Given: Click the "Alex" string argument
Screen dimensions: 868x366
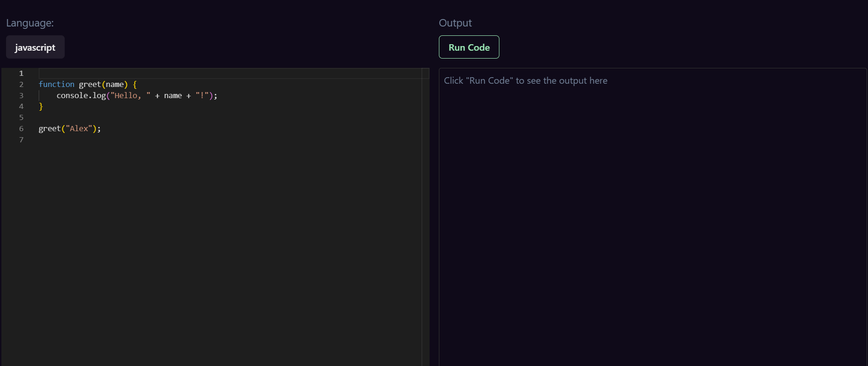Looking at the screenshot, I should pyautogui.click(x=79, y=128).
